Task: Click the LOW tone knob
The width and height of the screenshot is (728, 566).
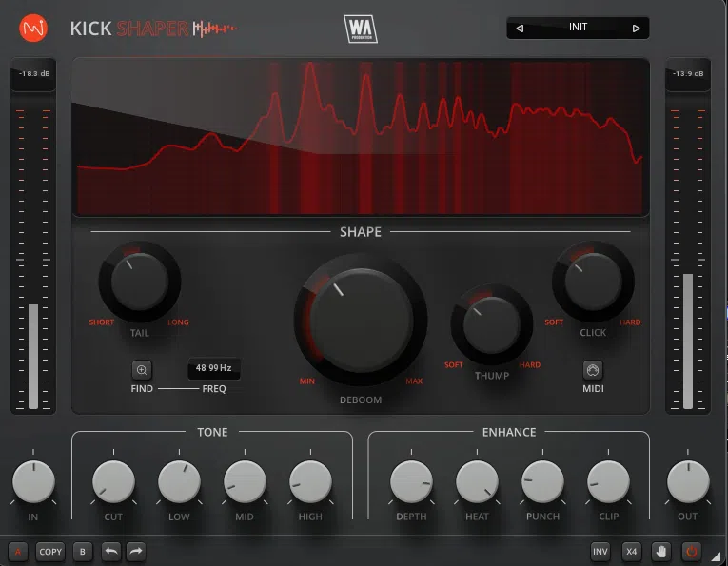Action: (x=179, y=482)
